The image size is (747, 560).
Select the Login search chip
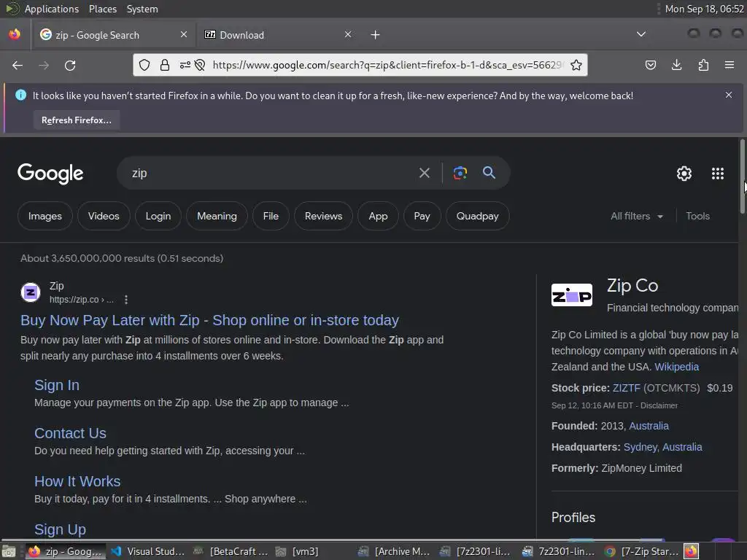click(x=158, y=216)
